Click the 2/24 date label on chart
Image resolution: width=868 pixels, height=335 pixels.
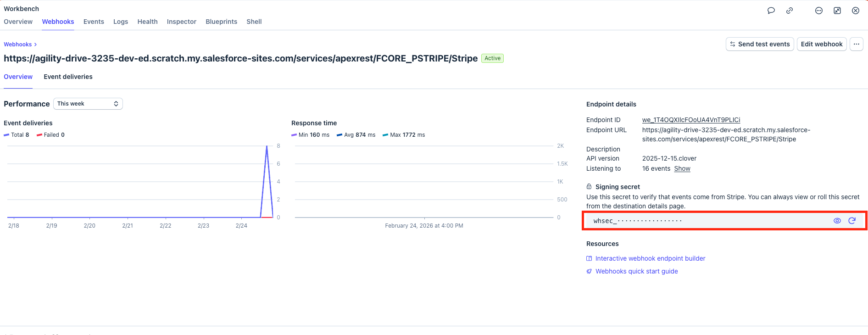point(241,226)
